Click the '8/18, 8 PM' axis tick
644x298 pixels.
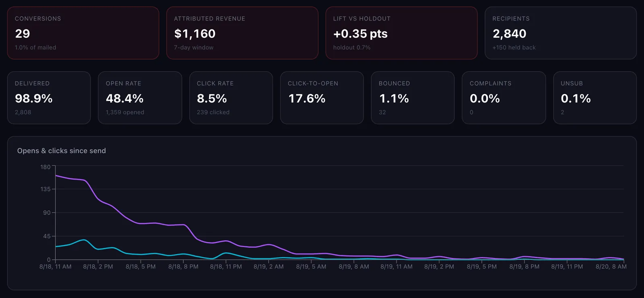(x=183, y=267)
